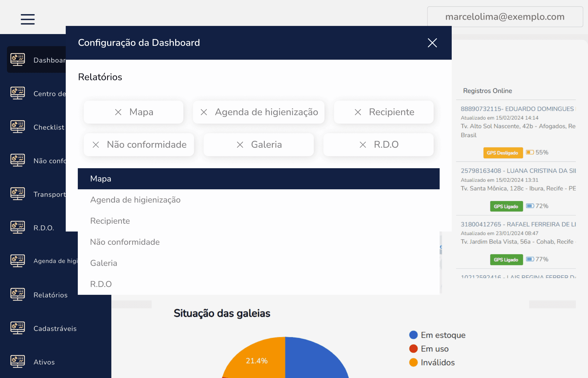Open the hamburger menu
The image size is (588, 378).
pyautogui.click(x=27, y=19)
